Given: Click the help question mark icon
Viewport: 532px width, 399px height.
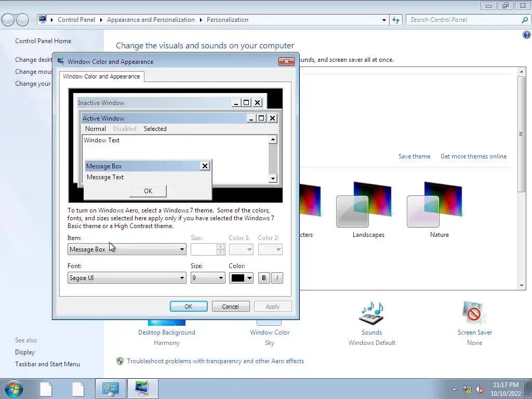Looking at the screenshot, I should [x=526, y=35].
